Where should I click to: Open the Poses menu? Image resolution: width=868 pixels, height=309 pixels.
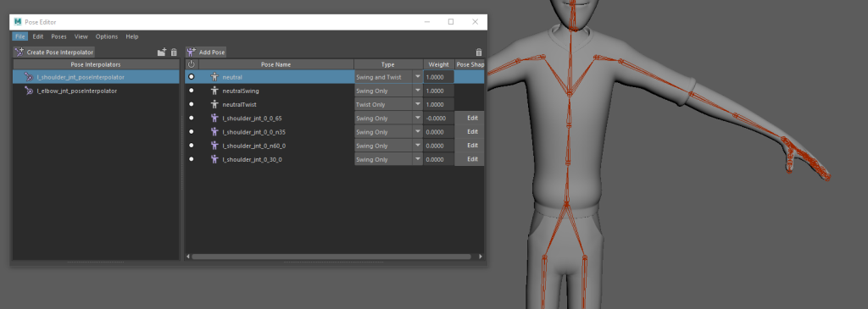point(58,36)
